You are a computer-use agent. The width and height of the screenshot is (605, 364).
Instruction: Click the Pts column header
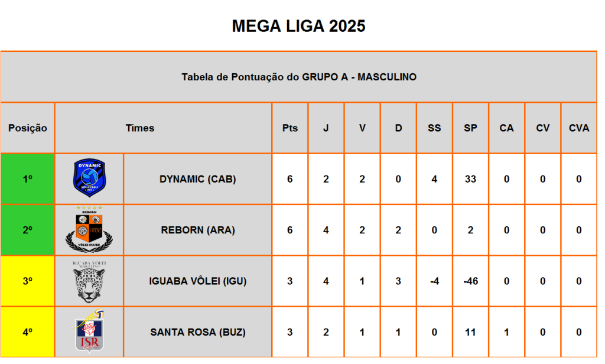coord(290,128)
